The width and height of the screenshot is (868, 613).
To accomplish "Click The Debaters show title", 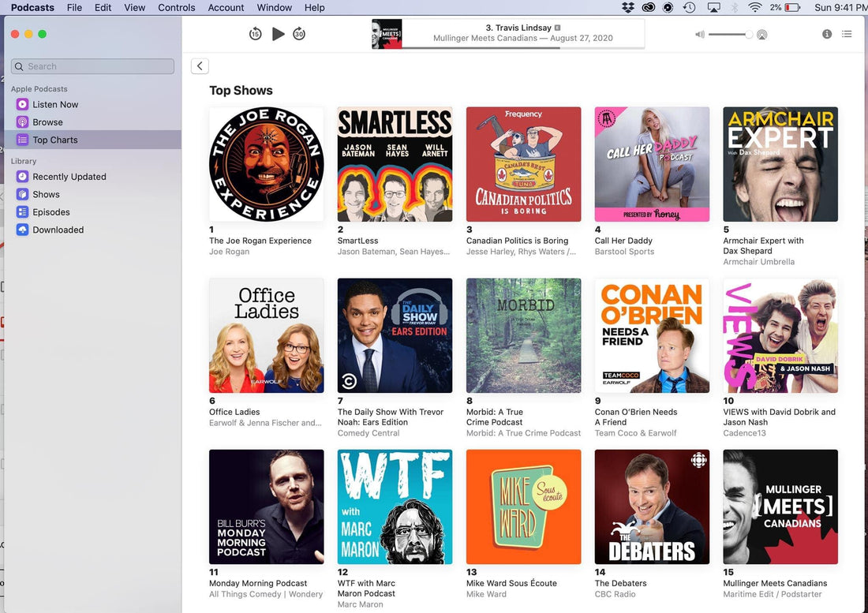I will [620, 583].
